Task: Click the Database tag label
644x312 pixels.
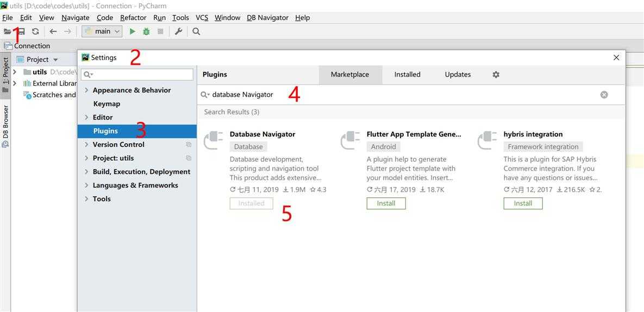Action: [x=248, y=147]
